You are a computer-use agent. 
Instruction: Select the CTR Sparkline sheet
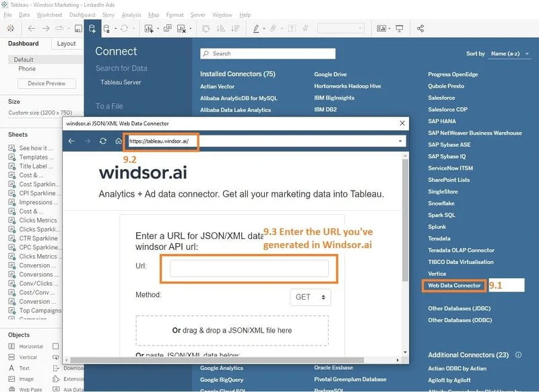coord(33,238)
